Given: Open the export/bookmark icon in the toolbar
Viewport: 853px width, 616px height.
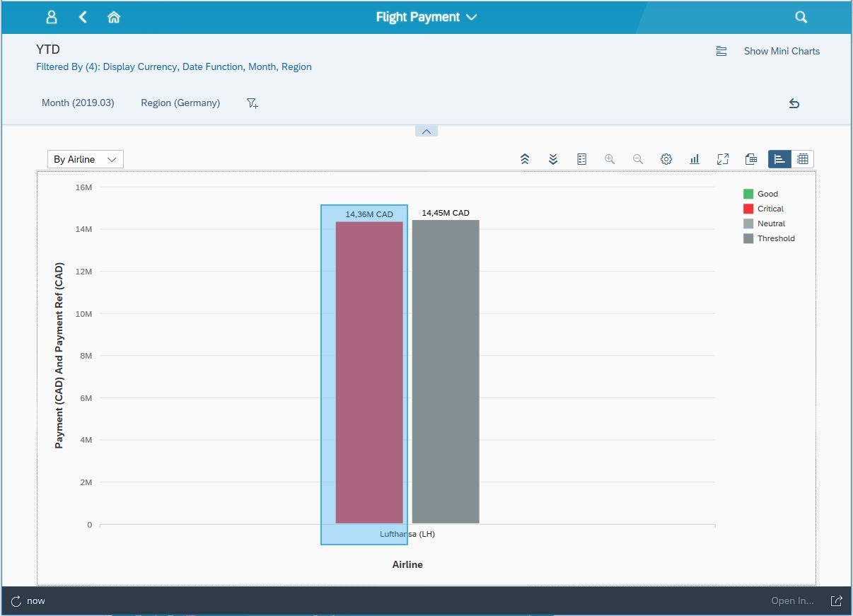Looking at the screenshot, I should [x=751, y=158].
